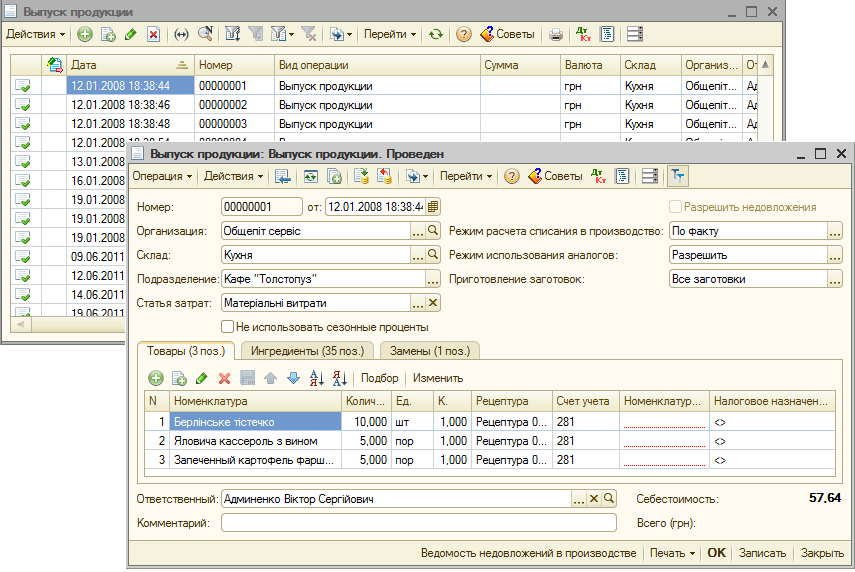Open Действия dropdown in list window

click(x=35, y=34)
